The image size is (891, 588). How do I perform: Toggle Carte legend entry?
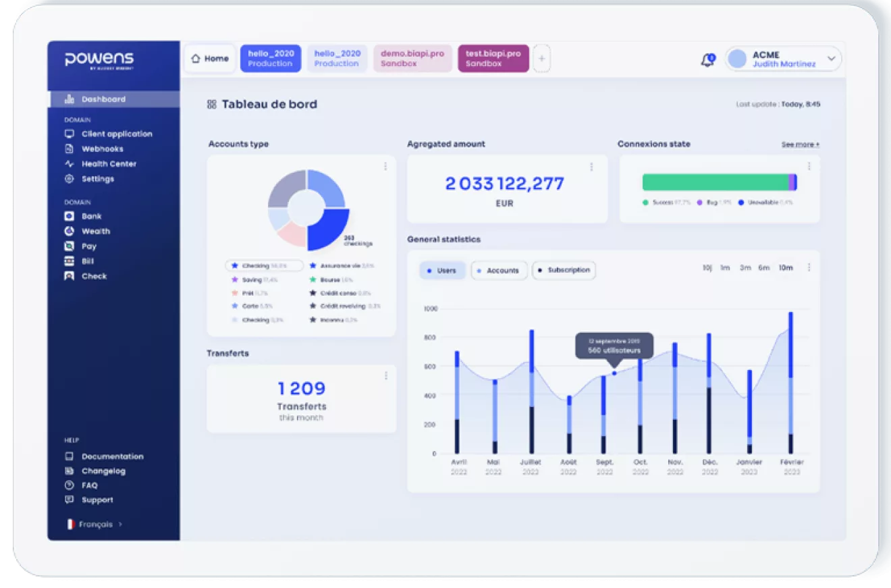point(252,306)
